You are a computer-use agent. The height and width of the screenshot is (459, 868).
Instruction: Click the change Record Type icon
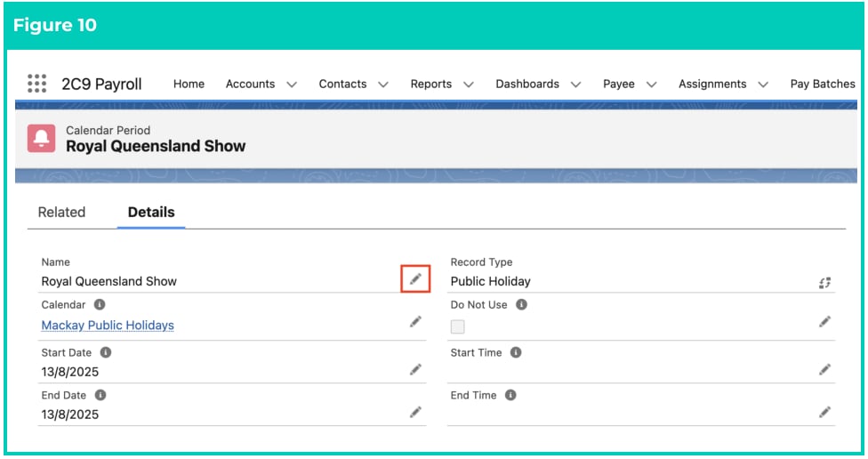pos(824,283)
